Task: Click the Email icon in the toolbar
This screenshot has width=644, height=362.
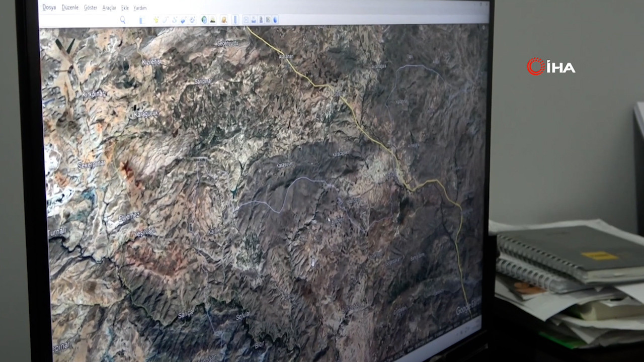Action: [x=247, y=20]
